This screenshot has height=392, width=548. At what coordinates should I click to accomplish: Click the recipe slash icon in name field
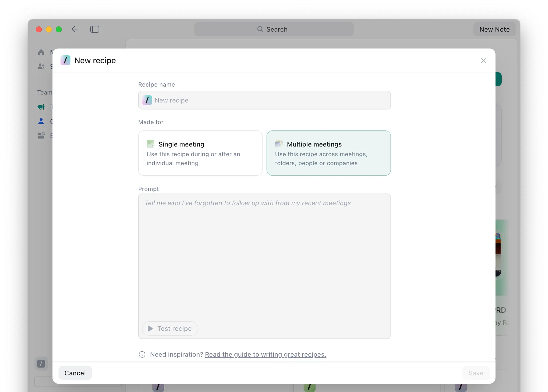tap(147, 100)
